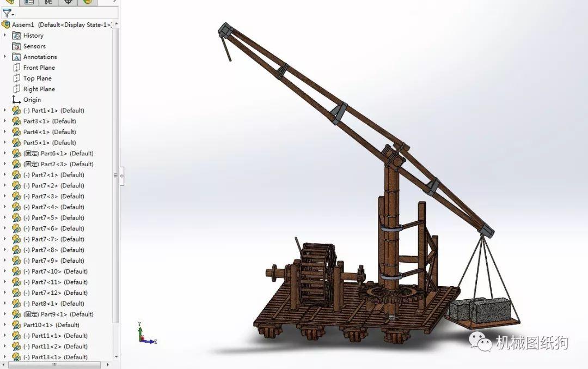Select the FeatureManager design tree tab icon
This screenshot has height=369, width=588.
(8, 3)
